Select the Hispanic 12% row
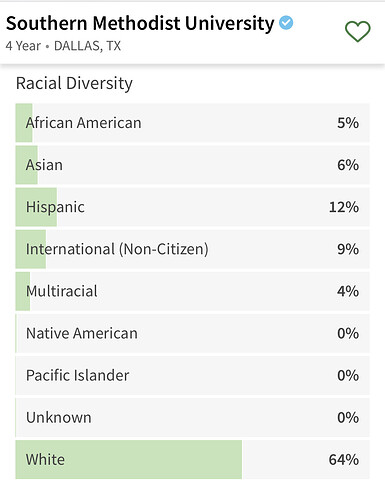Viewport: 385px width, 500px height. 192,207
